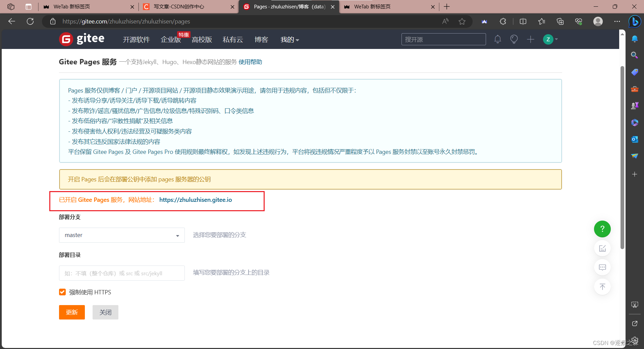
Task: Click the green question mark help button
Action: 602,229
